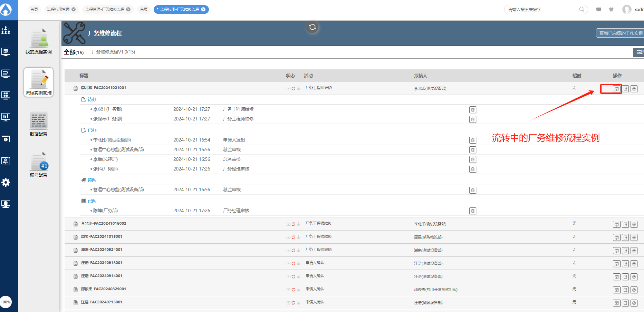Click the 查看已完成的工作实例 button
The image size is (644, 312).
[x=621, y=33]
